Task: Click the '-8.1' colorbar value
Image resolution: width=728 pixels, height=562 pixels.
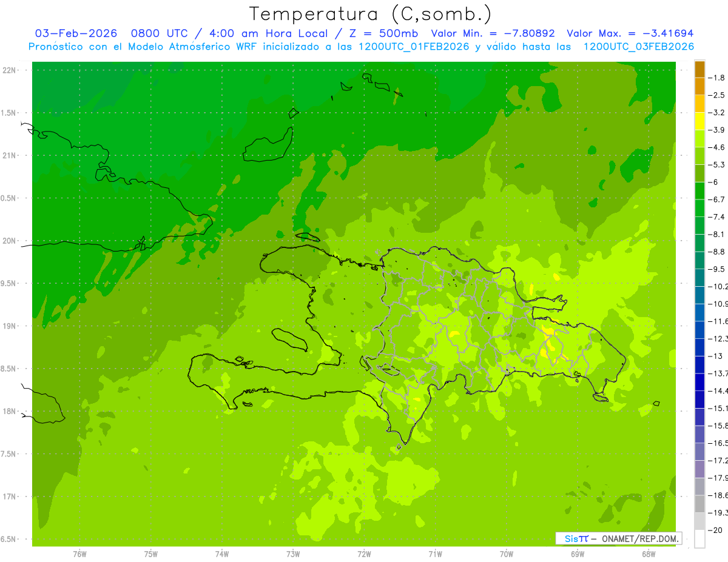Action: click(x=717, y=234)
